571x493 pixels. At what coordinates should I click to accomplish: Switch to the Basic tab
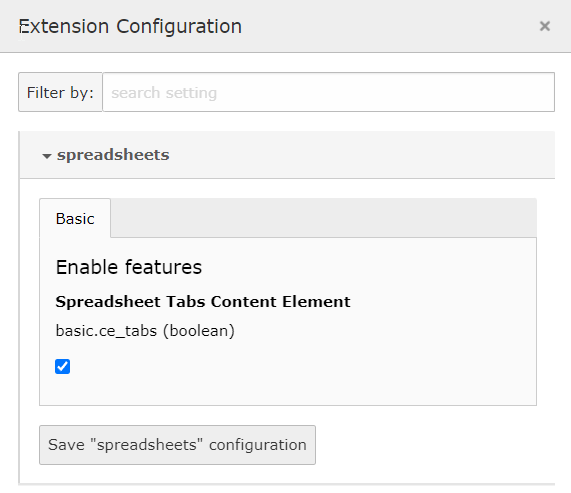(x=75, y=218)
